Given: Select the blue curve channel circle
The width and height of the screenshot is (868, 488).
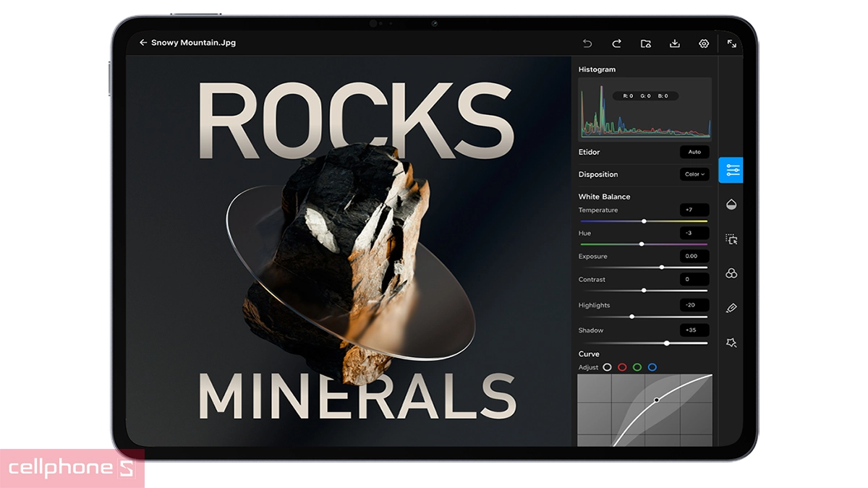Looking at the screenshot, I should coord(652,367).
